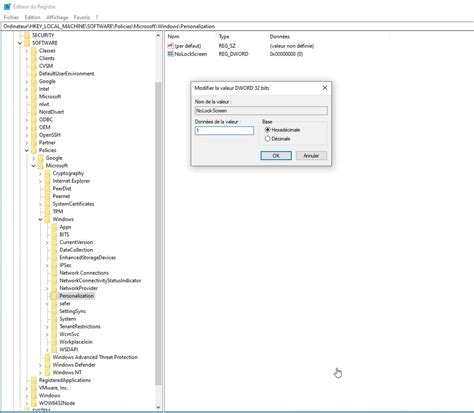Click the Cryptography folder icon
This screenshot has height=413, width=474.
tap(48, 173)
